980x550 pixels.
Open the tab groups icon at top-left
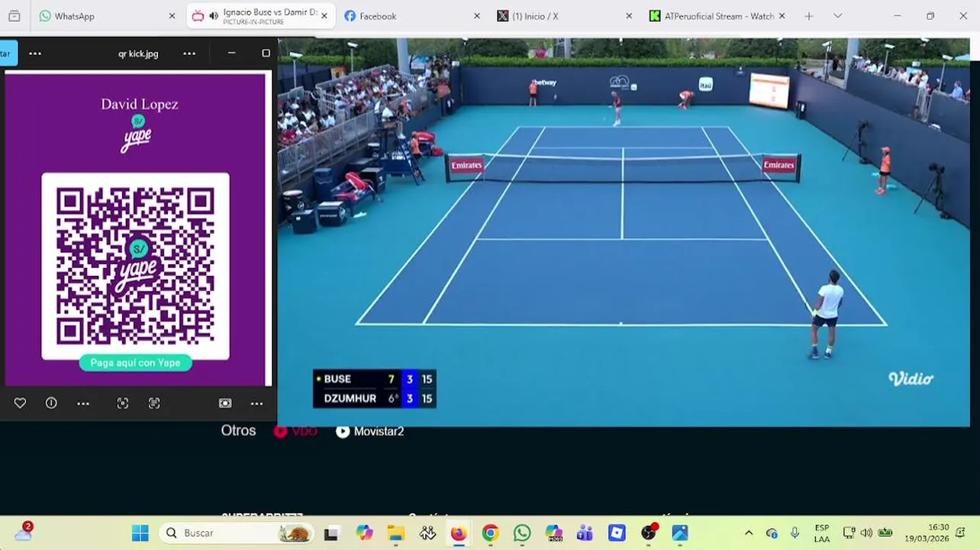(x=14, y=16)
